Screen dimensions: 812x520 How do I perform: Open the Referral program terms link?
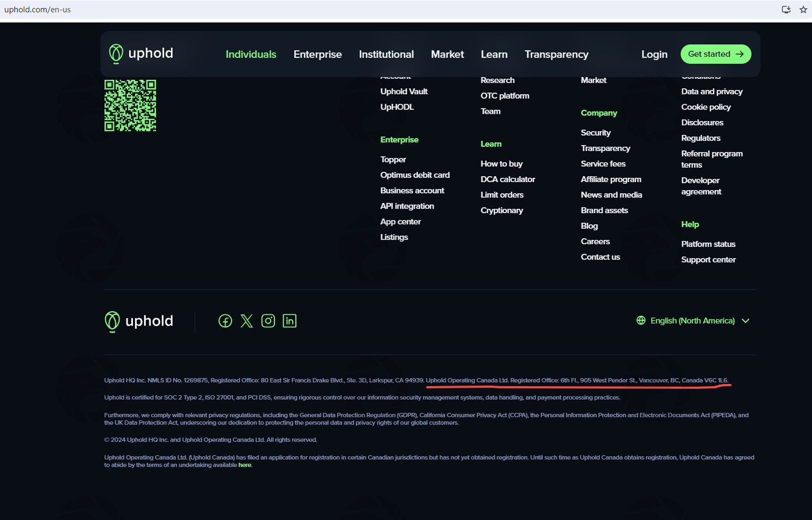712,159
